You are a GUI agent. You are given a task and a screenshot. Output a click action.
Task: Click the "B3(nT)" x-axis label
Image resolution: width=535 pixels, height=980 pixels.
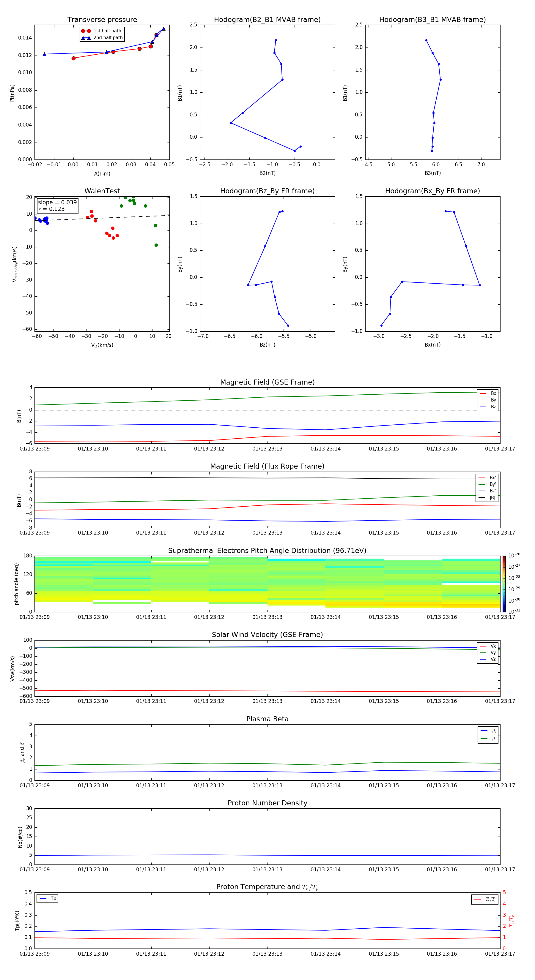(432, 173)
